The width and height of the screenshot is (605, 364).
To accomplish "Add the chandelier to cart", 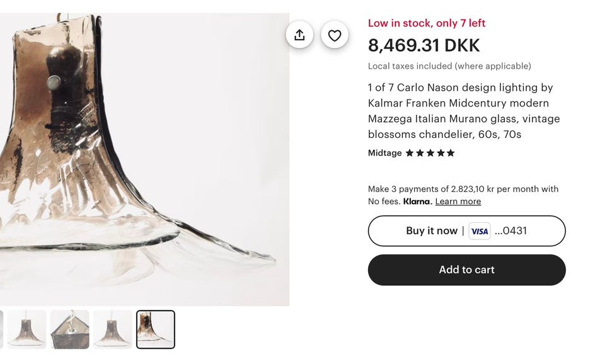I will point(466,270).
